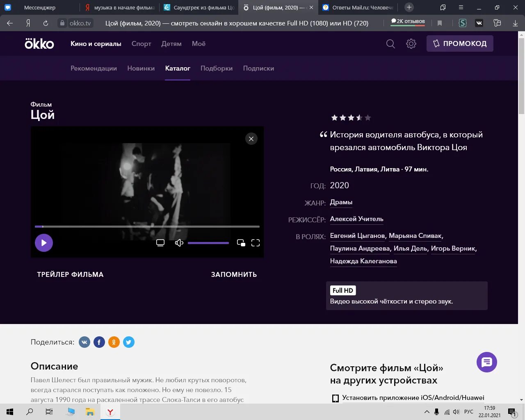Switch to Саундтрек из фильма tab
This screenshot has width=525, height=420.
(x=199, y=7)
